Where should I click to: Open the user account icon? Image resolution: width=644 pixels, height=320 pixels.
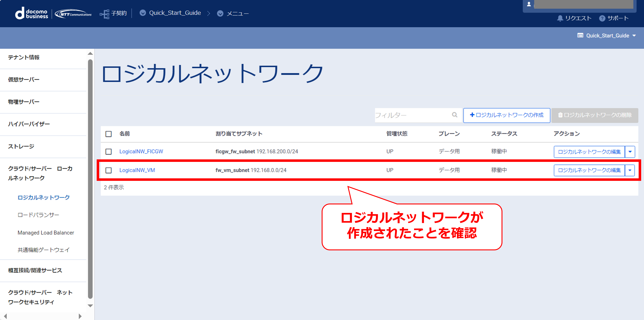point(529,4)
